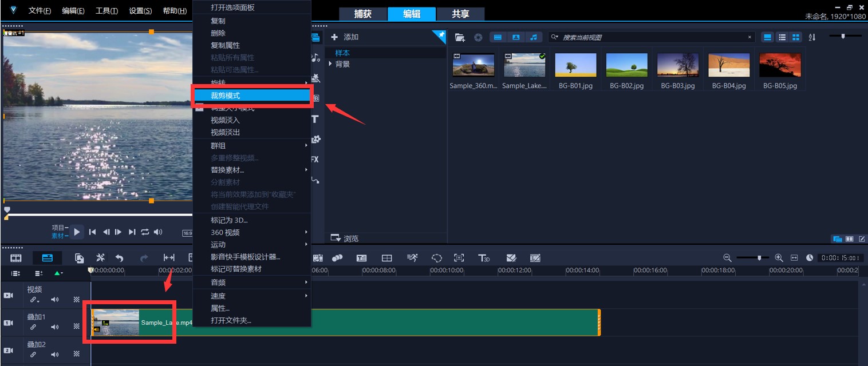Open the 文件(F) menu
The height and width of the screenshot is (366, 868).
coord(40,11)
